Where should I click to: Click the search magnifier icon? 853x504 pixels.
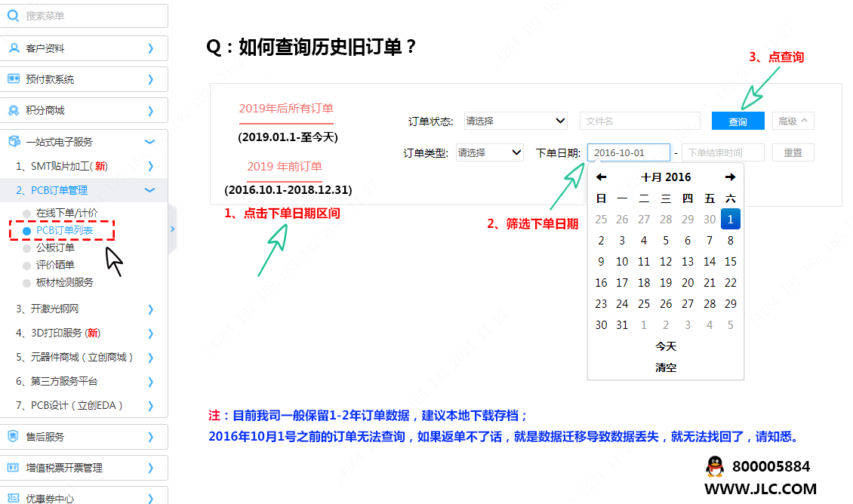coord(13,16)
